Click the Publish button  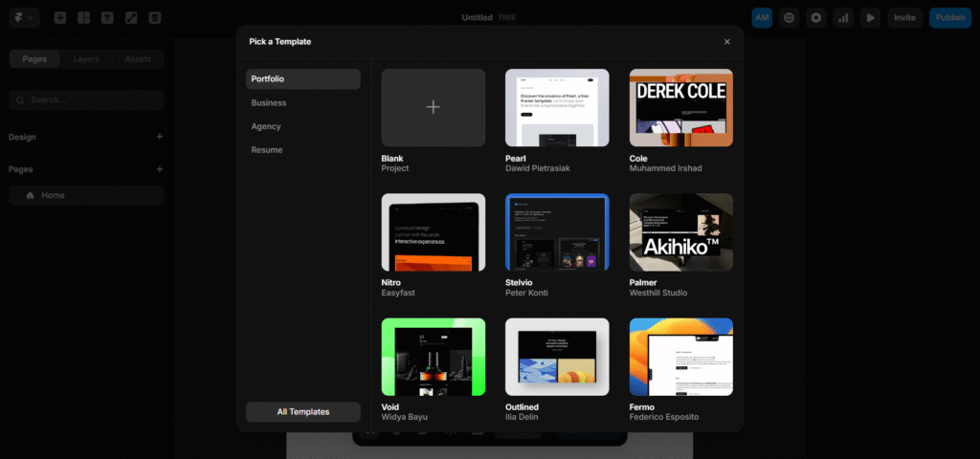click(x=950, y=17)
